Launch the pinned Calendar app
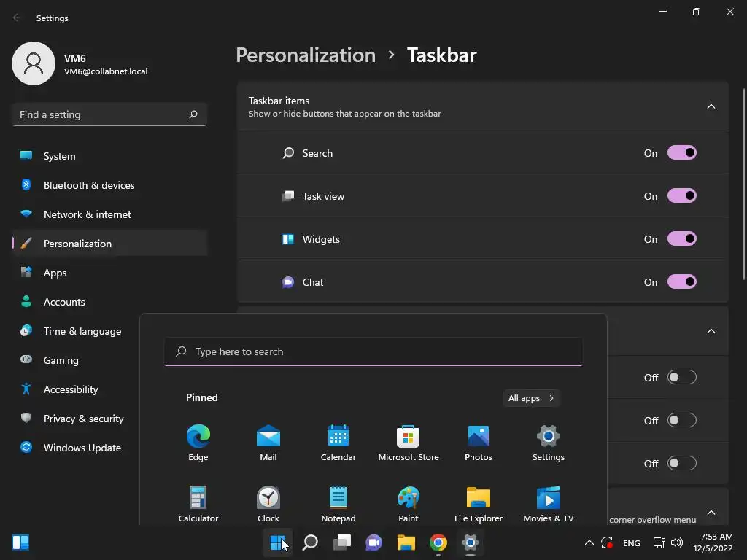This screenshot has width=747, height=560. 338,443
